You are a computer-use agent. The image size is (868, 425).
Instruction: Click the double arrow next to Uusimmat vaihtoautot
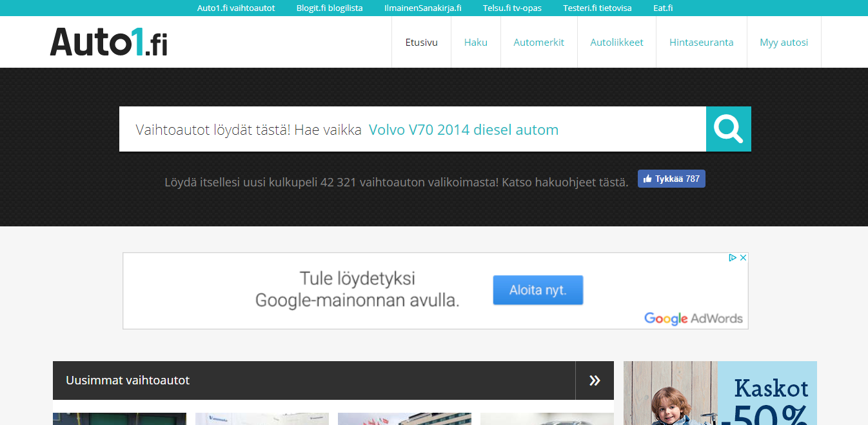point(595,381)
